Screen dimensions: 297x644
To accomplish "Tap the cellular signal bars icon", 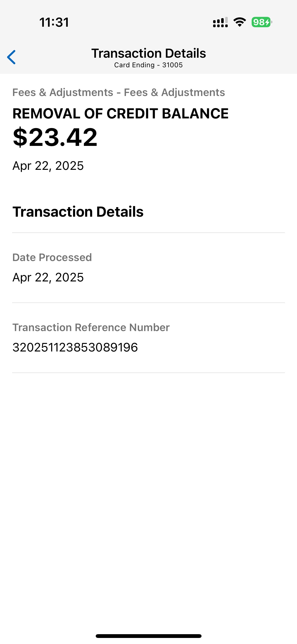I will 220,22.
